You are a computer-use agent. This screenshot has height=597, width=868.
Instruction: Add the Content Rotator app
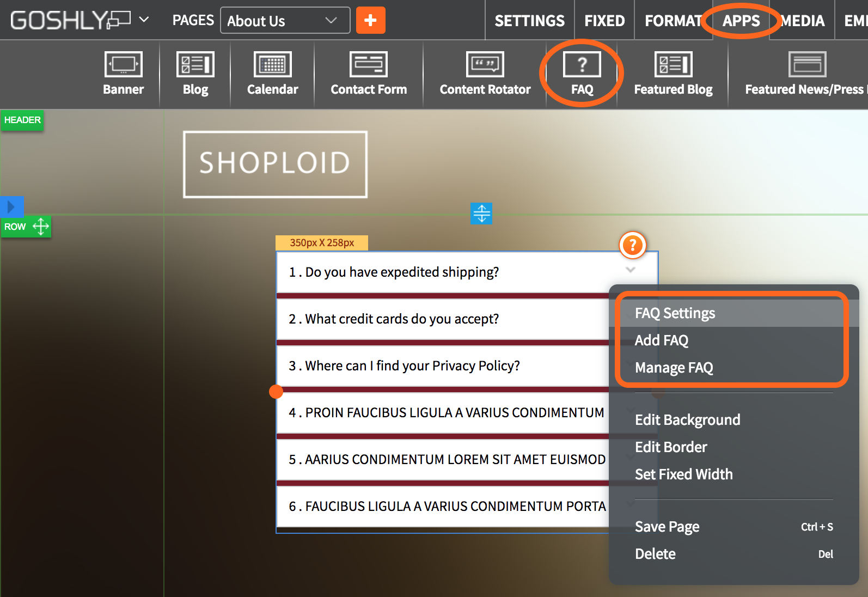485,74
